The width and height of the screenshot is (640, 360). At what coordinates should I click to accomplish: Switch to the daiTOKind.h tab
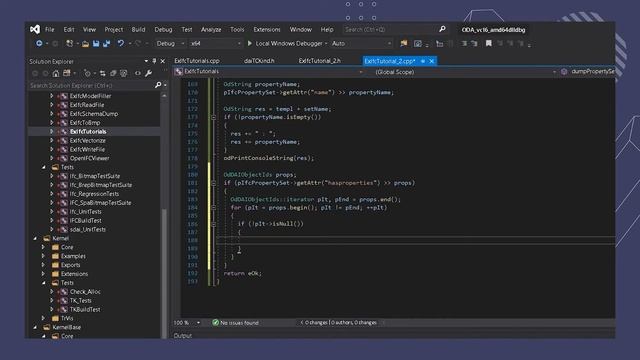point(259,61)
